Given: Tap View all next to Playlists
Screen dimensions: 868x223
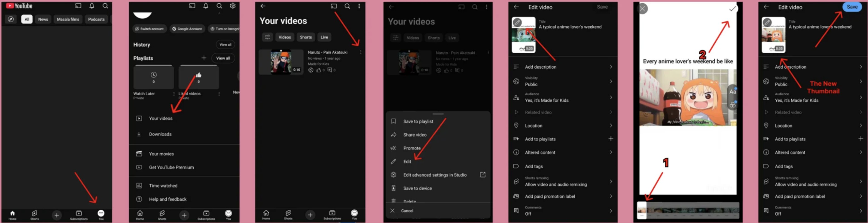Looking at the screenshot, I should [223, 58].
